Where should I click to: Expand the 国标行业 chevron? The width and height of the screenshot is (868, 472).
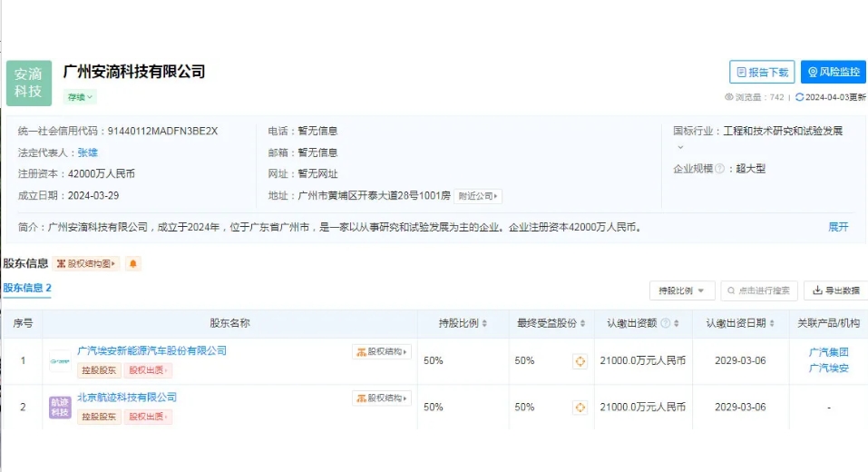click(x=680, y=147)
